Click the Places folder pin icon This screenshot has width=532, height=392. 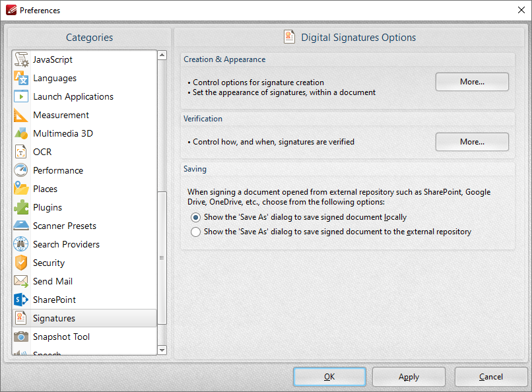[x=21, y=189]
